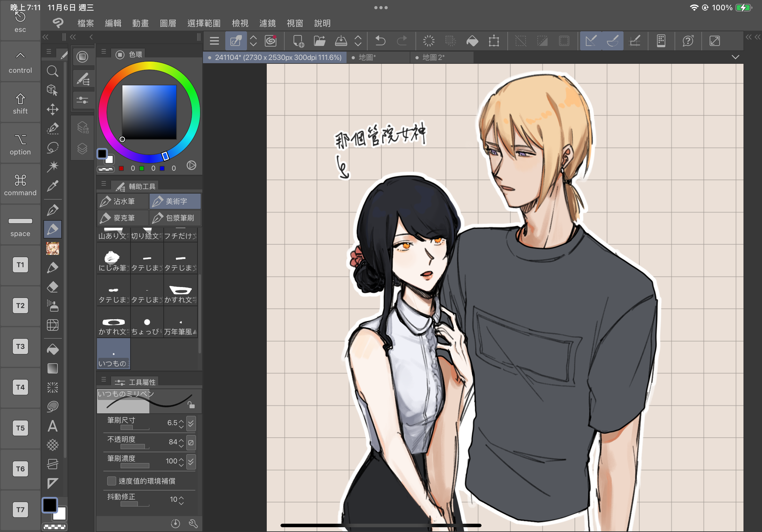This screenshot has height=532, width=762.
Task: Open the help question mark icon
Action: point(688,41)
